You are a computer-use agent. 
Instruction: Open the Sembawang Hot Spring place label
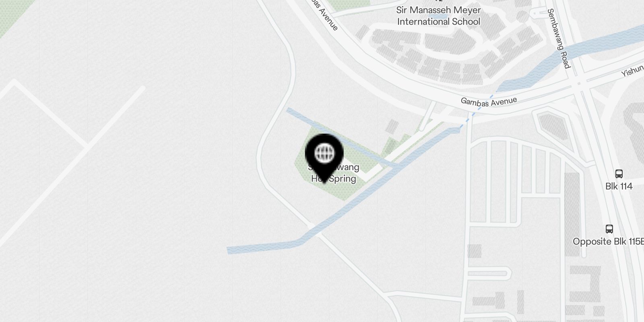tap(334, 173)
